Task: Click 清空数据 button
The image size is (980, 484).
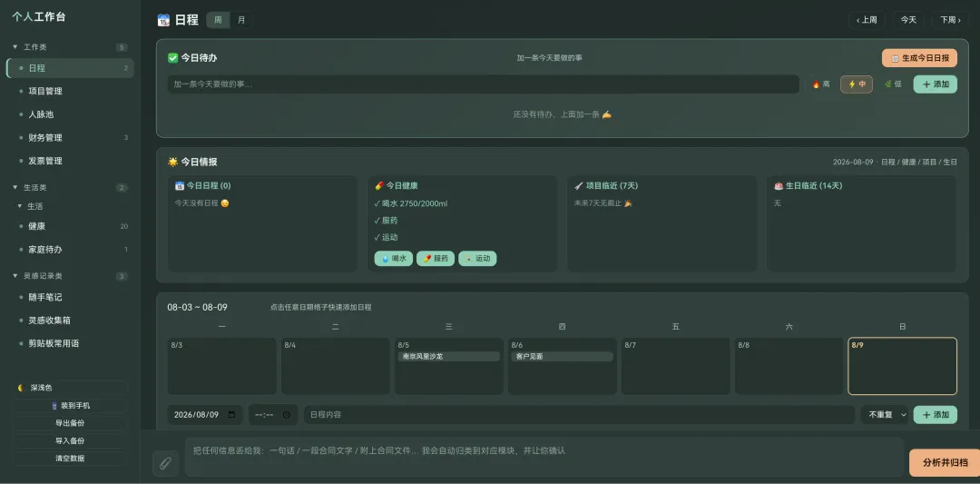Action: click(x=70, y=458)
